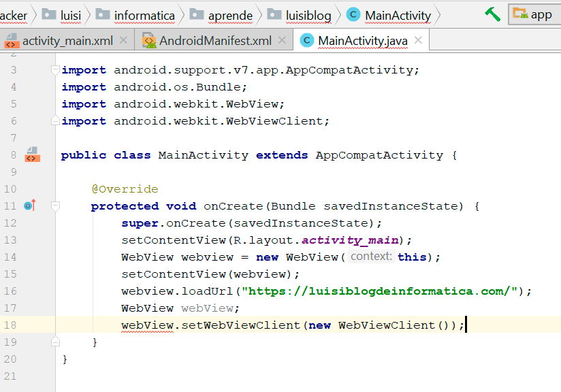The width and height of the screenshot is (561, 392).
Task: Click the green Build hammer icon
Action: [x=492, y=14]
